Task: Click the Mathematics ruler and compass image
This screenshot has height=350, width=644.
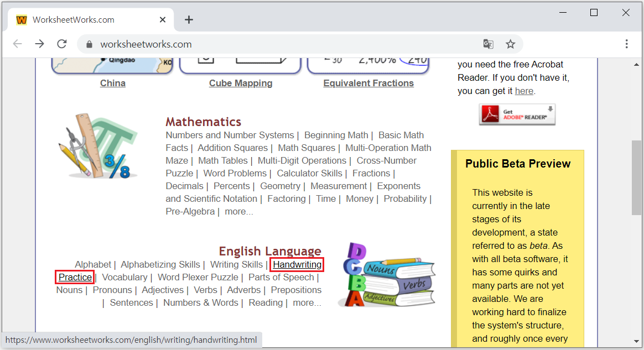Action: point(98,146)
